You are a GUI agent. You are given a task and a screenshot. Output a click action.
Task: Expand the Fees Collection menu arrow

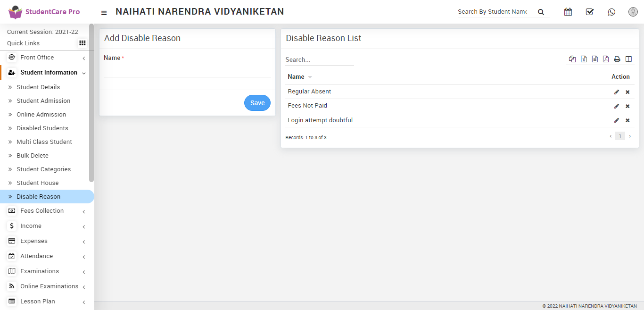tap(83, 211)
